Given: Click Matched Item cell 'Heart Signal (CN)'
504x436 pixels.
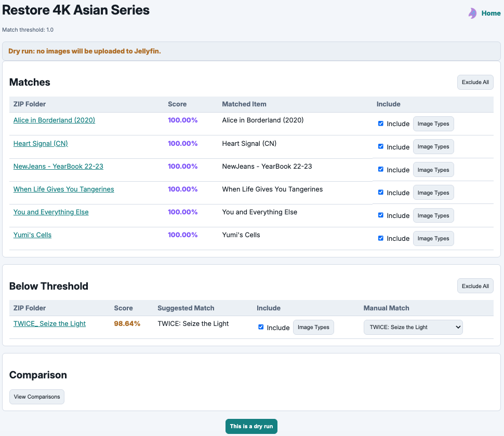Looking at the screenshot, I should point(249,143).
